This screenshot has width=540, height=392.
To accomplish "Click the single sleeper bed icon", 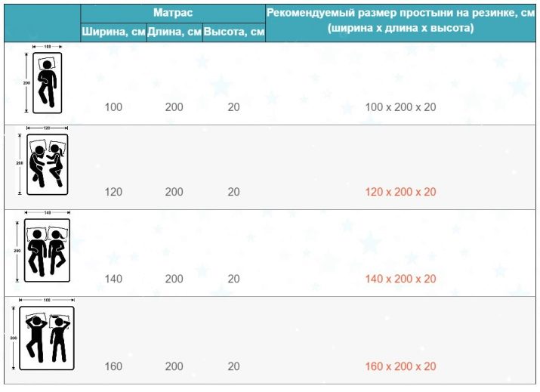I will click(x=43, y=79).
